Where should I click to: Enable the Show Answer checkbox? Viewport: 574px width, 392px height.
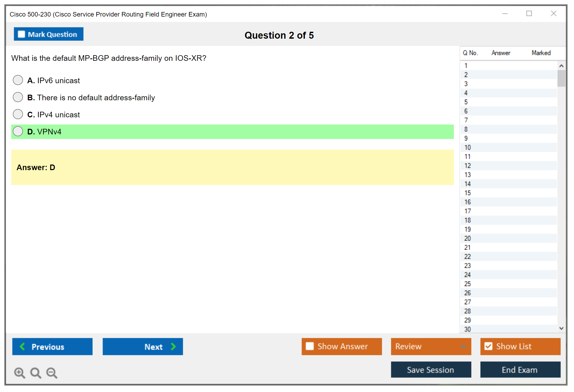coord(310,346)
